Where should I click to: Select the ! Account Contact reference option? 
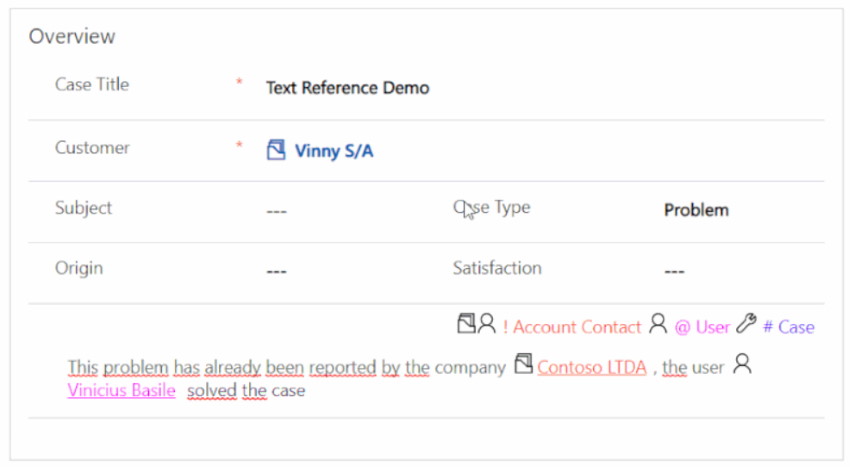(572, 327)
